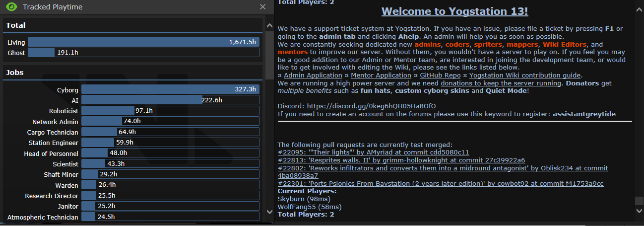Click the Jobs section header

coord(132,73)
